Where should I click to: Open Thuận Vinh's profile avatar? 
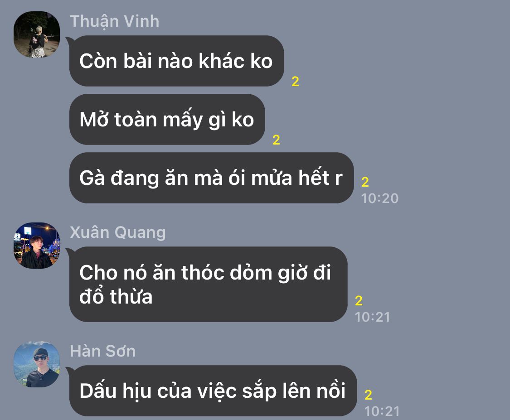[x=37, y=34]
